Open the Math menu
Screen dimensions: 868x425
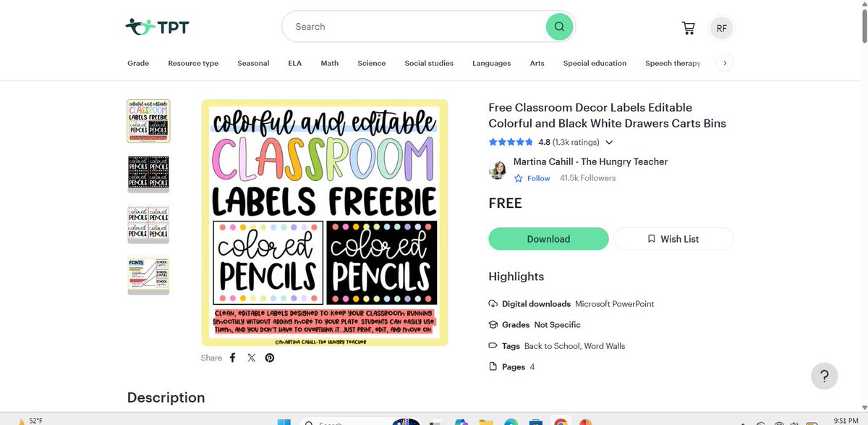[330, 63]
